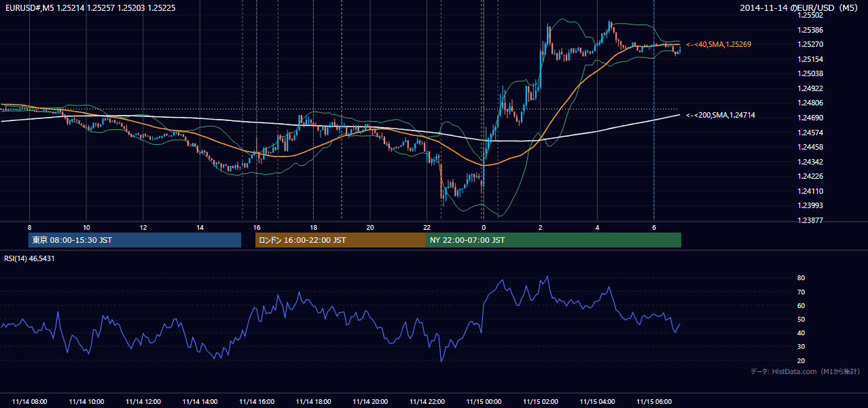Select the ロンドン 16:00-22:00 JST session bar
Viewport: 868px width, 408px height.
click(x=340, y=240)
